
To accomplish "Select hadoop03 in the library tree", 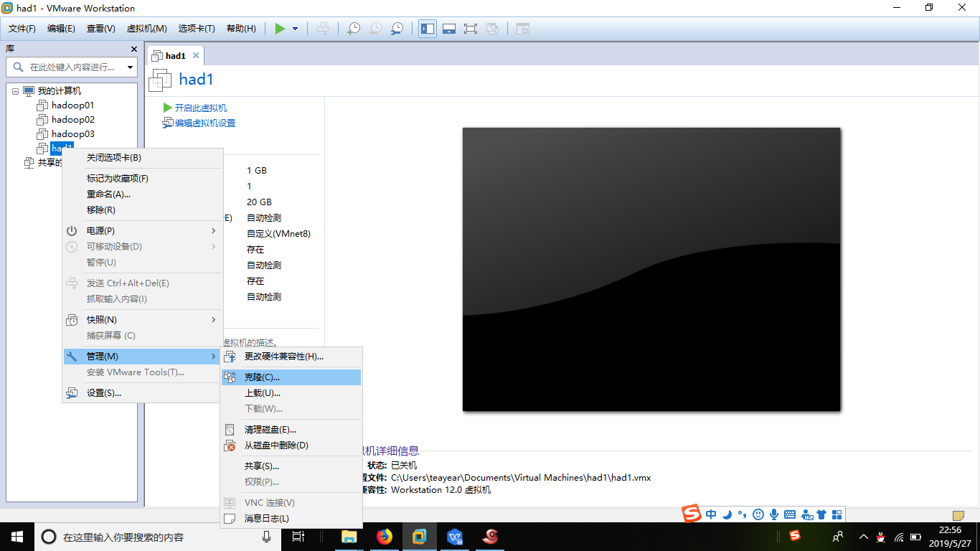I will coord(72,134).
